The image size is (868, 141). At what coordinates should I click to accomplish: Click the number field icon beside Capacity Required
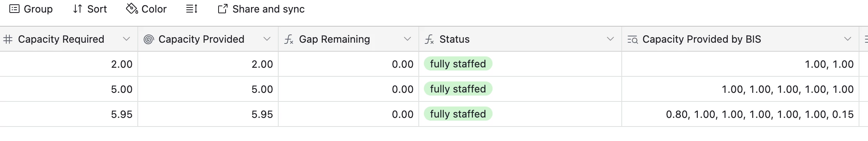[x=8, y=39]
